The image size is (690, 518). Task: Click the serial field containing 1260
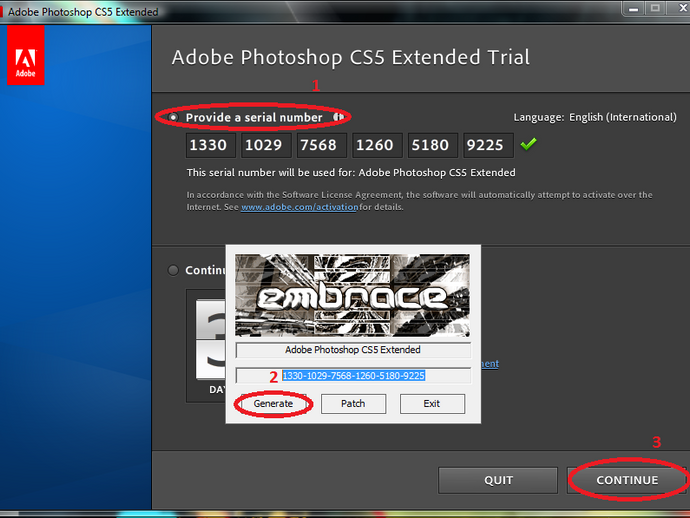pyautogui.click(x=377, y=145)
